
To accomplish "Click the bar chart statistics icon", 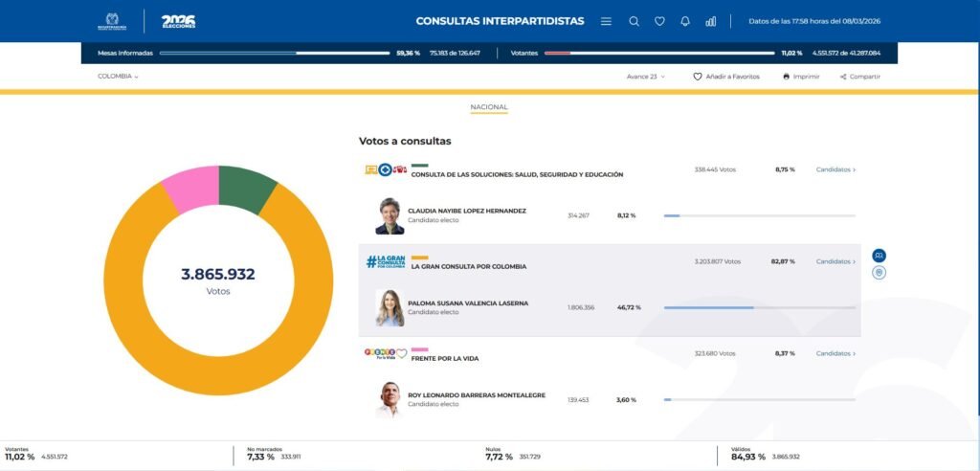I will click(x=710, y=21).
